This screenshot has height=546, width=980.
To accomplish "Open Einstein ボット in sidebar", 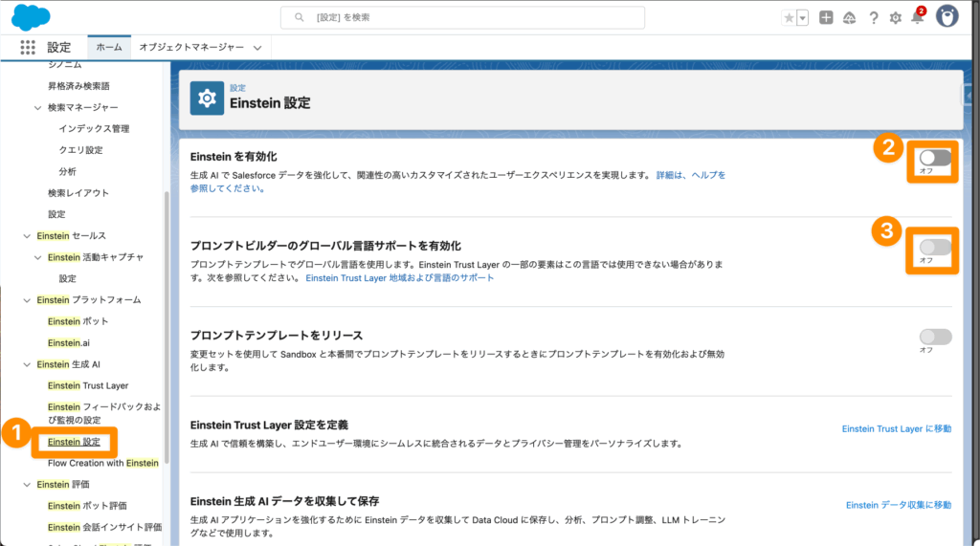I will (x=78, y=321).
